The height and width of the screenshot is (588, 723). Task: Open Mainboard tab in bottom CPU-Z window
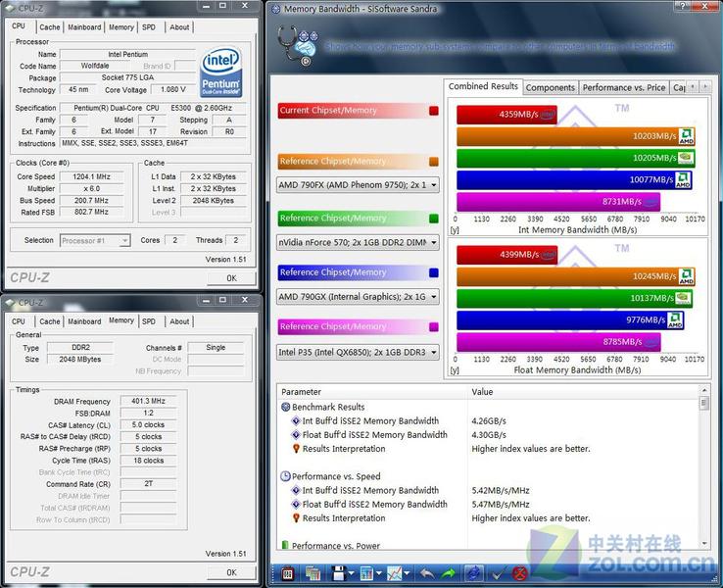click(x=84, y=321)
